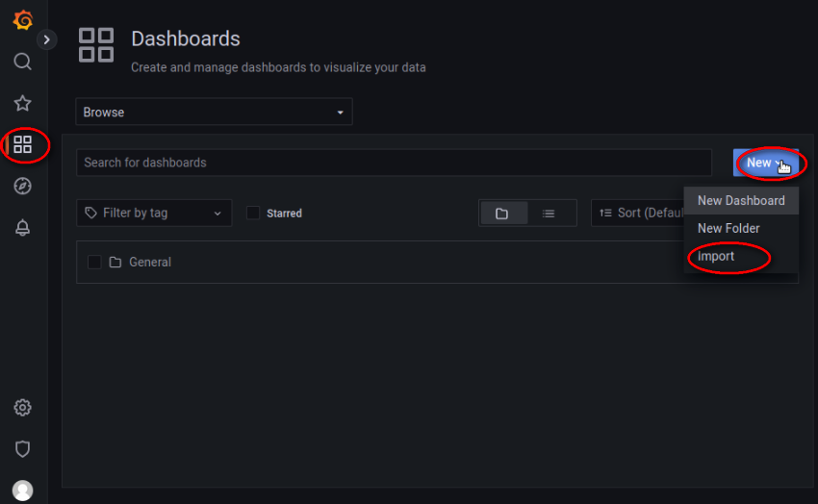The width and height of the screenshot is (818, 504).
Task: Open the Dashboards grid icon in sidebar
Action: pyautogui.click(x=23, y=145)
